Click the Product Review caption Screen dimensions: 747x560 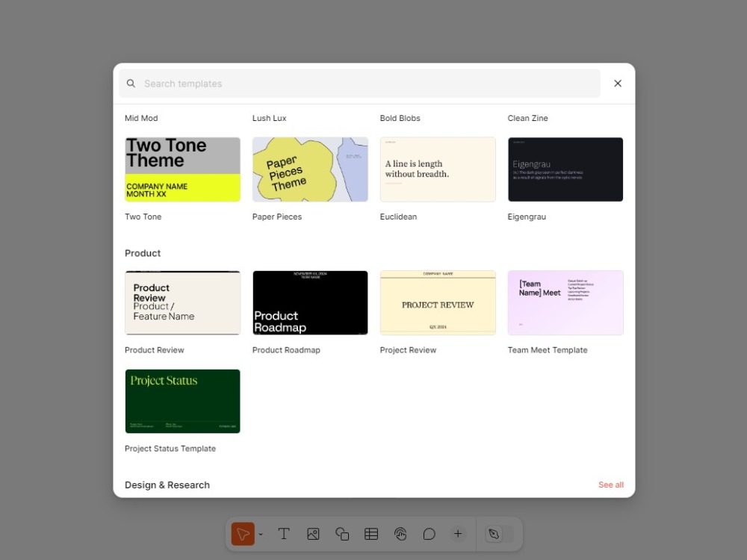click(155, 350)
